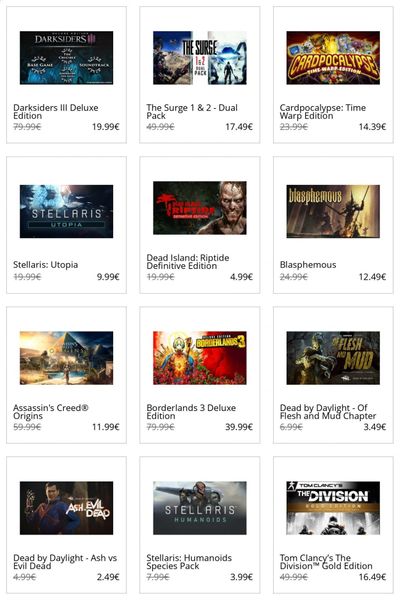The image size is (400, 600).
Task: Open the Darksiders III Deluxe Edition title link
Action: click(56, 112)
